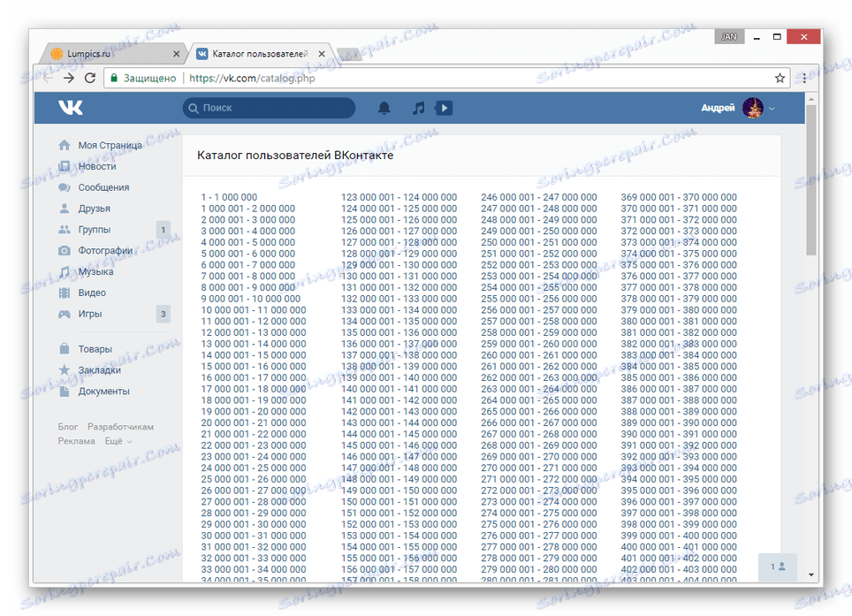The image size is (852, 616).
Task: Click the Реклама footer link
Action: [77, 441]
